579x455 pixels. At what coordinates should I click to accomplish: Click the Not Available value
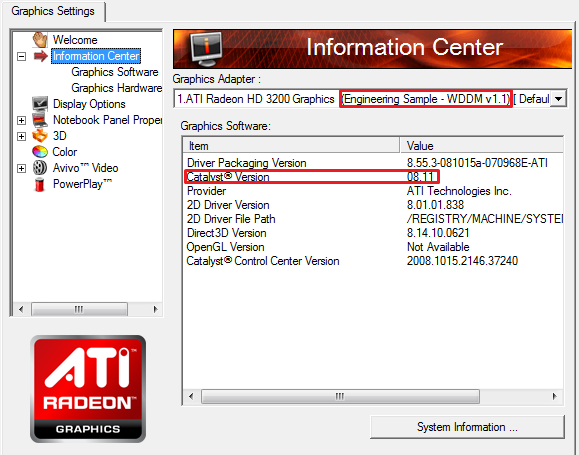tap(438, 247)
